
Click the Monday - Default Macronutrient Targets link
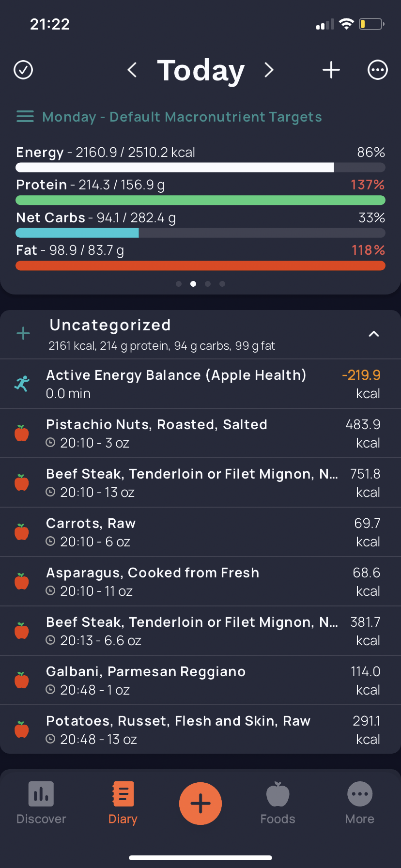click(182, 117)
